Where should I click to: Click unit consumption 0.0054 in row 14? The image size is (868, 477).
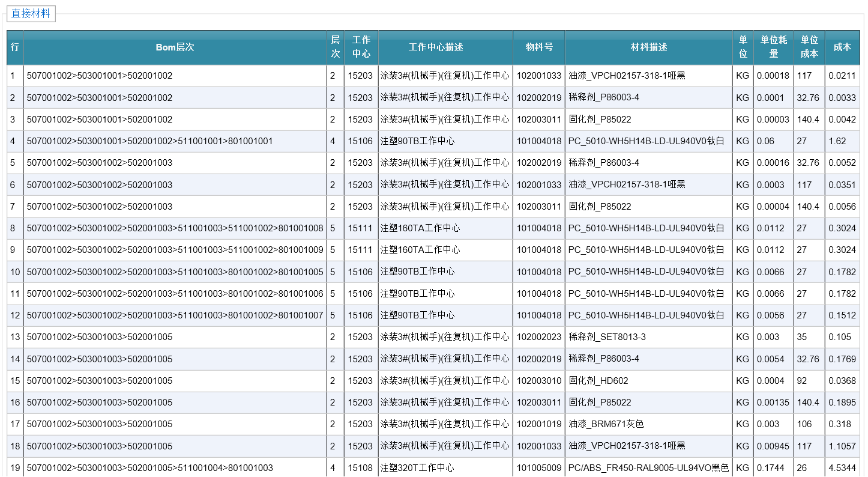coord(770,359)
